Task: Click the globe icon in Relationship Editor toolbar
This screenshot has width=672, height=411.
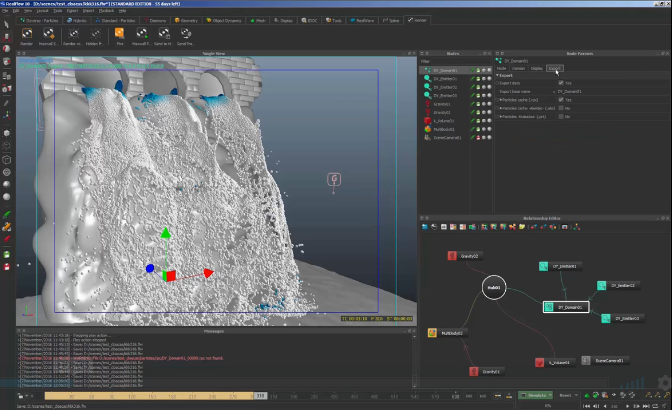Action: [x=434, y=227]
